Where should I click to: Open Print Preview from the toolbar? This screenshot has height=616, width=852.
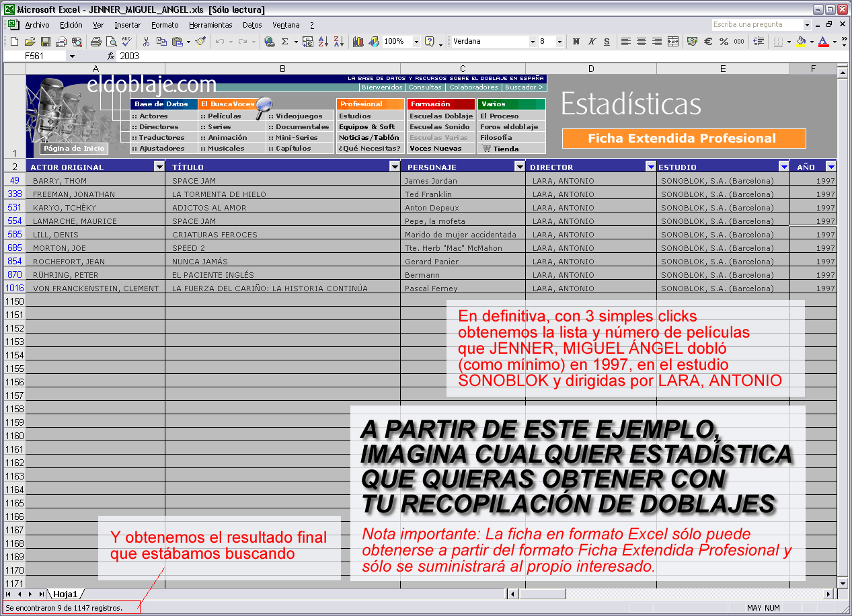pos(110,42)
